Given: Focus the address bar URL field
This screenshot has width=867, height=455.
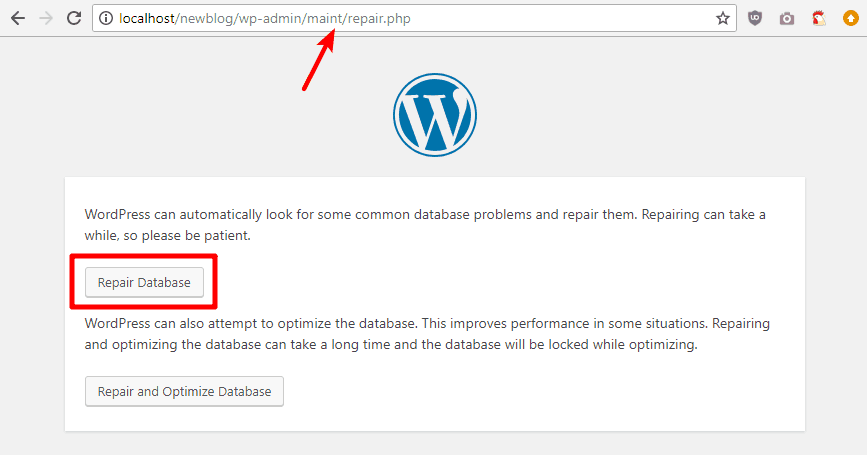Looking at the screenshot, I should pyautogui.click(x=414, y=18).
